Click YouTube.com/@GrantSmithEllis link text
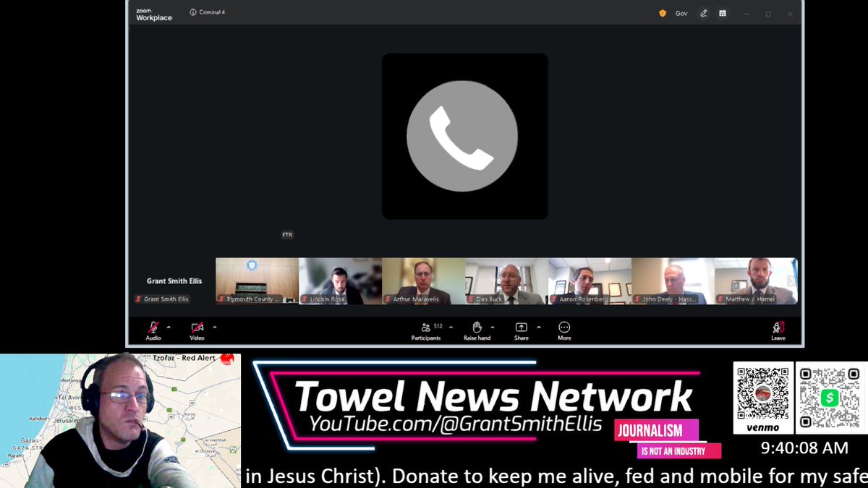Image resolution: width=868 pixels, height=488 pixels. click(x=455, y=424)
